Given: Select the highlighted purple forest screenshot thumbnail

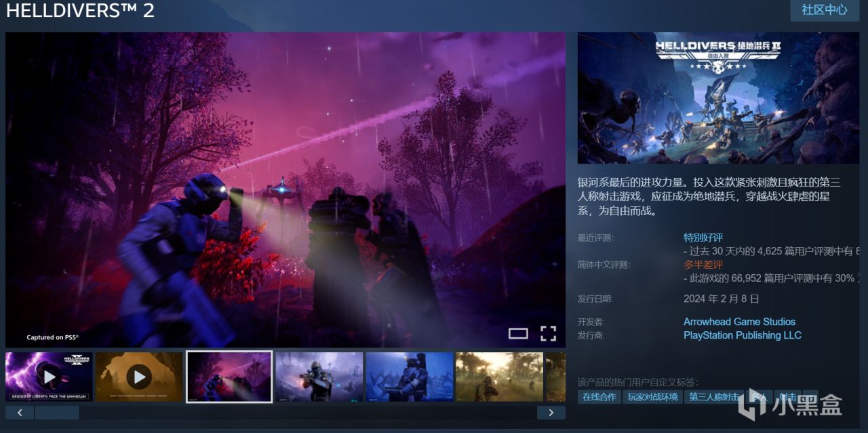Looking at the screenshot, I should click(229, 377).
